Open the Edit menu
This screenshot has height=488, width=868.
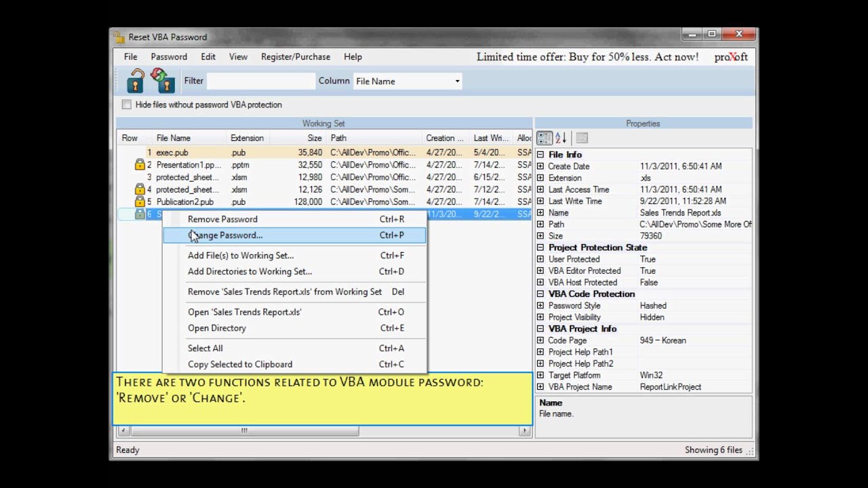[x=208, y=57]
